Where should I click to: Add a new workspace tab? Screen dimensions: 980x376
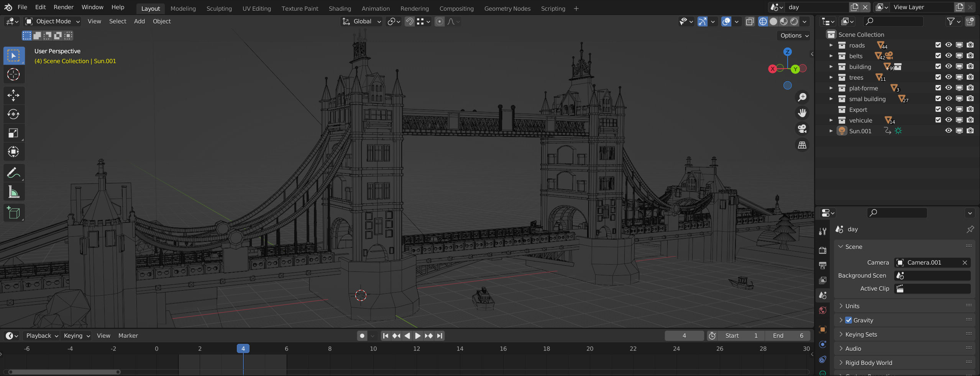576,8
